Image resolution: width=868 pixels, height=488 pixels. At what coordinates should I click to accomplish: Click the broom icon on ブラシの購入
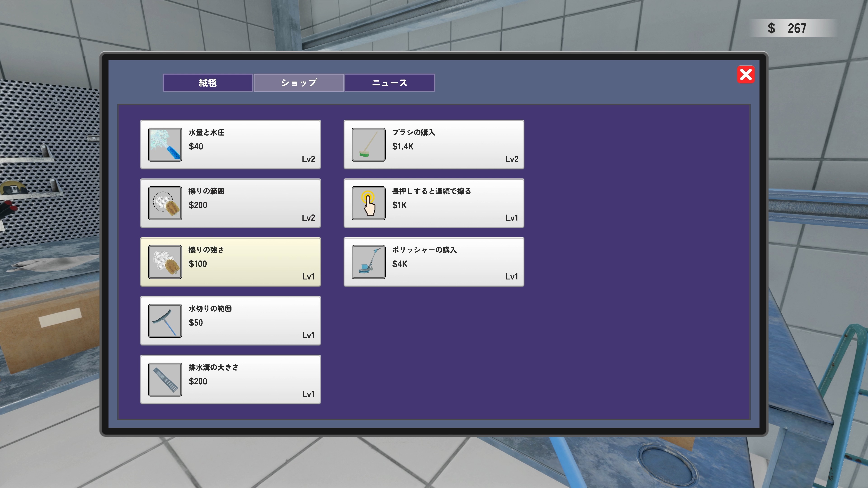click(368, 145)
